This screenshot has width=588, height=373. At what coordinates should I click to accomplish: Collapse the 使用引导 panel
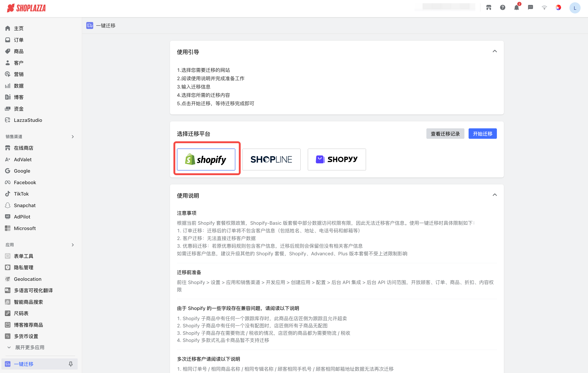click(495, 51)
